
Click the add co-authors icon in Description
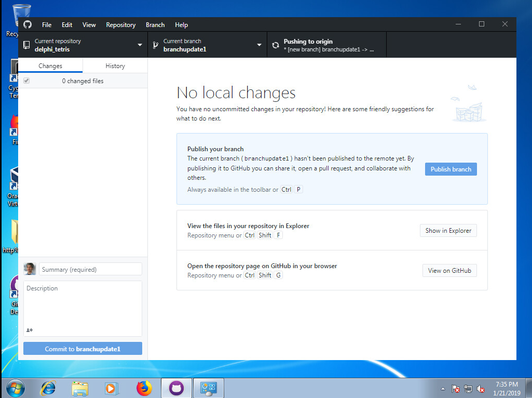(x=30, y=330)
